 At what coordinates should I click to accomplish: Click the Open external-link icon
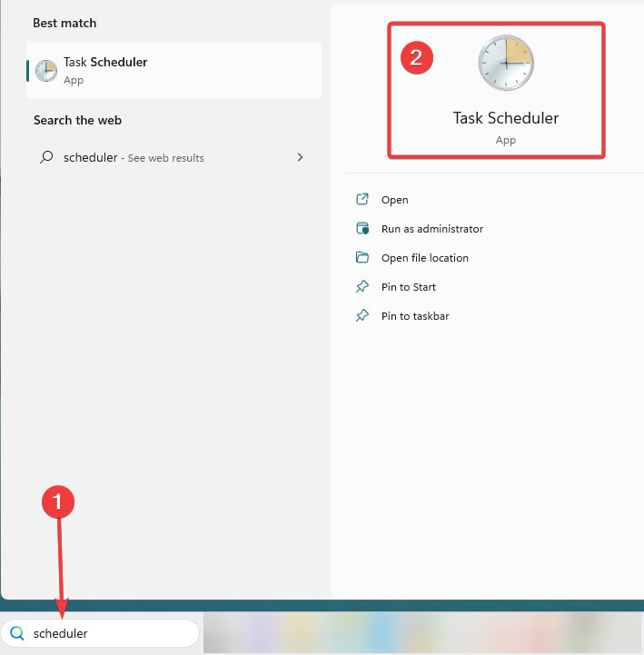(362, 199)
